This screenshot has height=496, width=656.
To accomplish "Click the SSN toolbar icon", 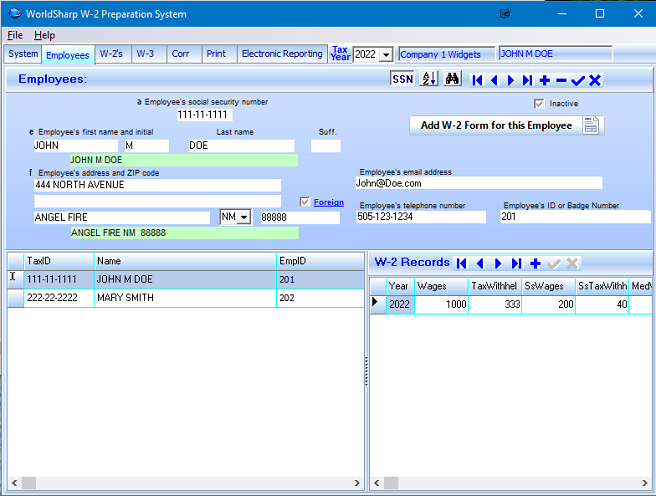I will click(x=402, y=80).
